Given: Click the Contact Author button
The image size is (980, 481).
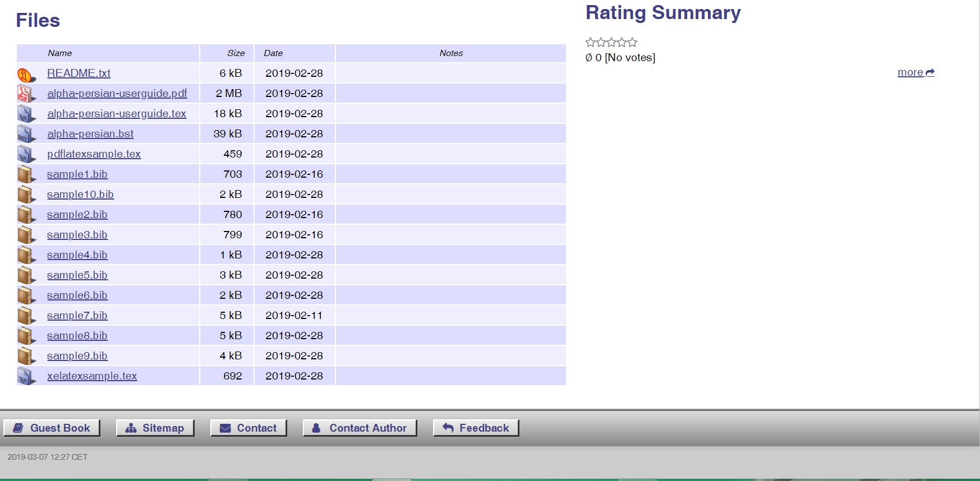Looking at the screenshot, I should [360, 428].
